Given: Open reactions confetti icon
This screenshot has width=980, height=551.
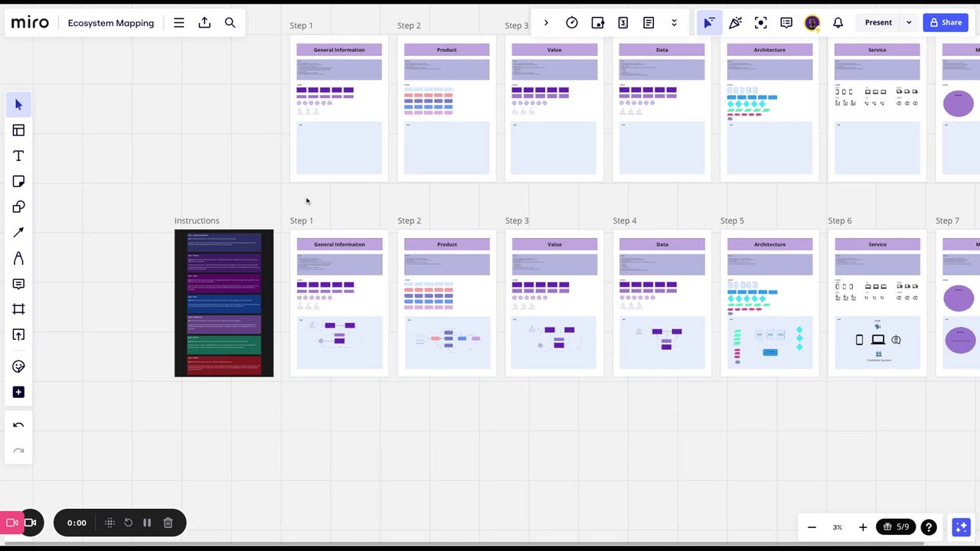Looking at the screenshot, I should coord(735,23).
